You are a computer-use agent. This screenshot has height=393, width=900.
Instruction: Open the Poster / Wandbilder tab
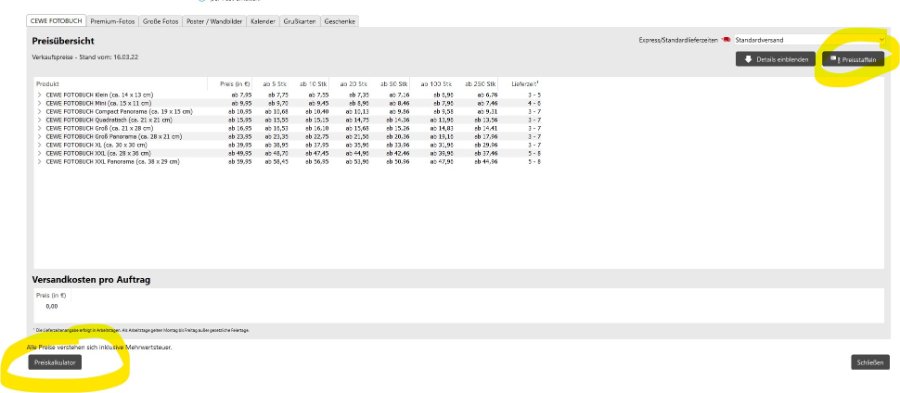[x=214, y=21]
